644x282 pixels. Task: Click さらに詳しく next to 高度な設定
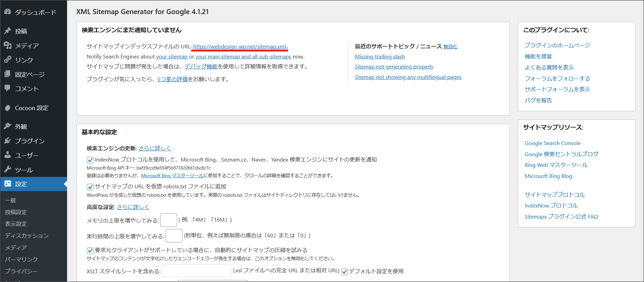coord(133,207)
